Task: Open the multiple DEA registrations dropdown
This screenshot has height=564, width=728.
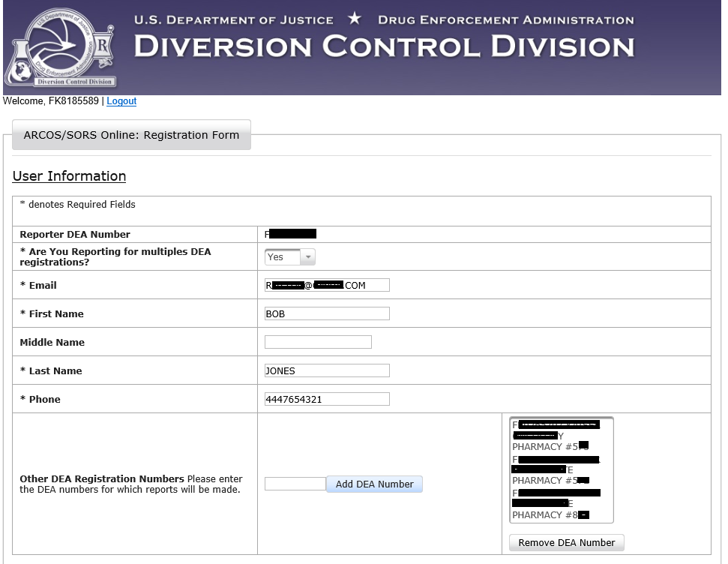Action: 289,257
